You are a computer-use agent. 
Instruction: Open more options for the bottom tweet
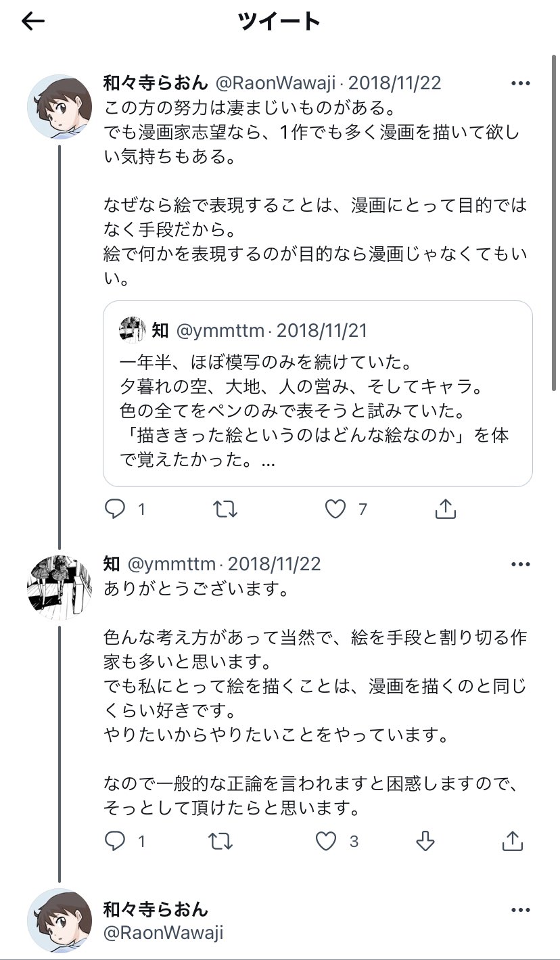click(x=520, y=910)
